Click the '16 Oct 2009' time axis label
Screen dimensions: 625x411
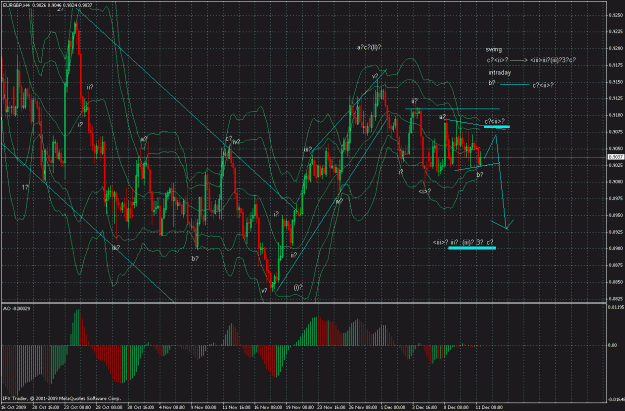(12, 407)
